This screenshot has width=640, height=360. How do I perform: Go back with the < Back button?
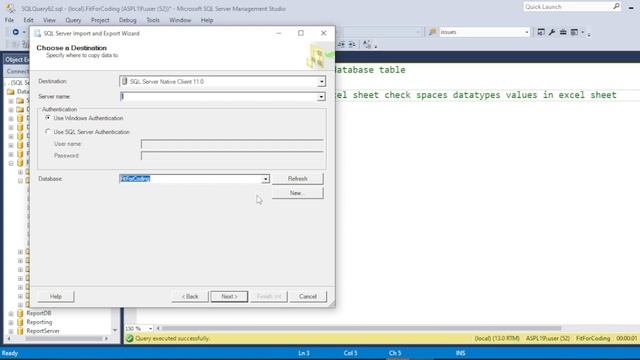pyautogui.click(x=190, y=296)
